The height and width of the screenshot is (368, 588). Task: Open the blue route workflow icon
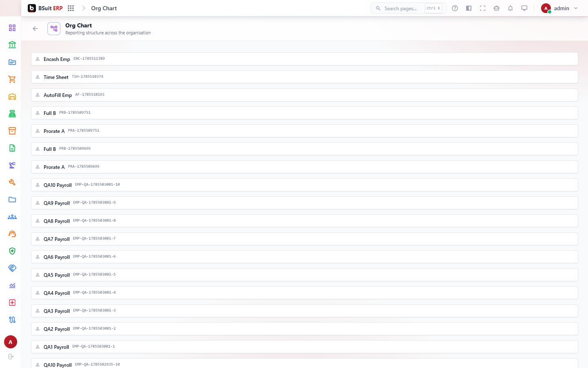click(x=12, y=320)
